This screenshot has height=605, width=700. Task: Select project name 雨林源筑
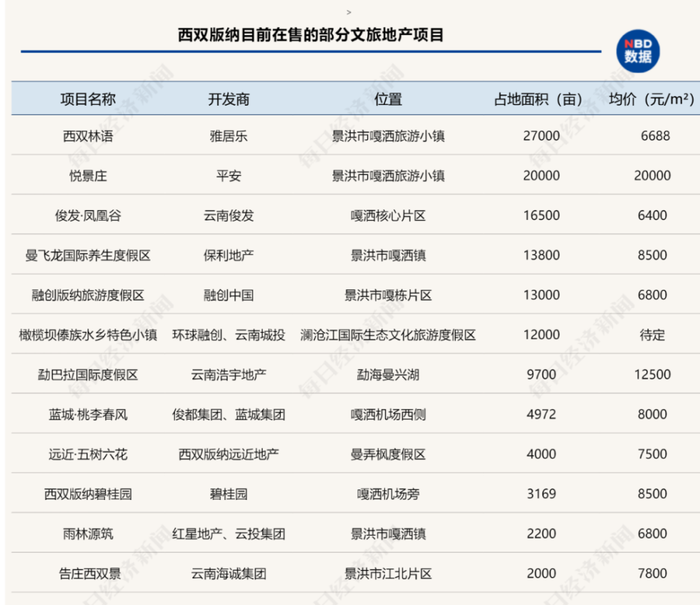click(88, 534)
